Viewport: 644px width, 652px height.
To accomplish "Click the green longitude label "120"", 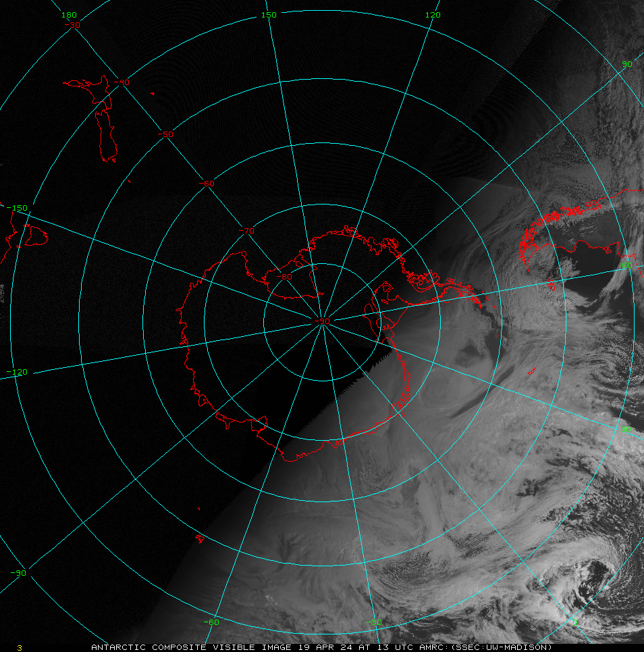I will click(x=433, y=15).
